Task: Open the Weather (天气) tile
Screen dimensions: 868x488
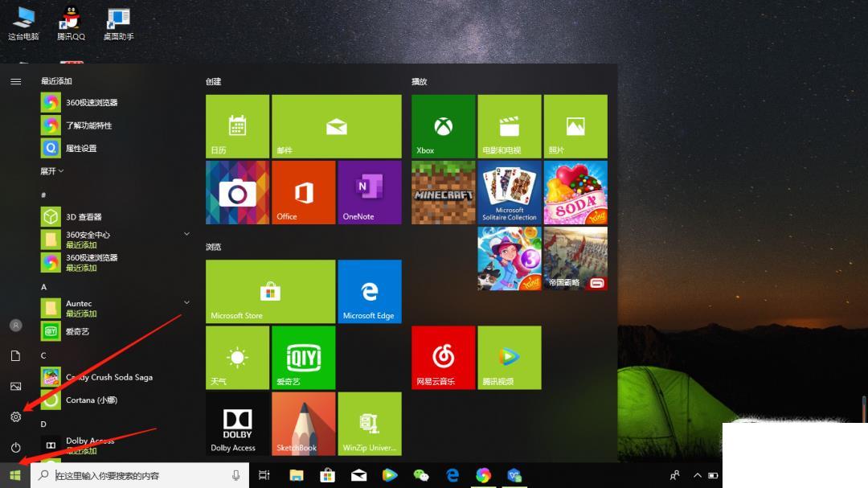Action: click(237, 358)
